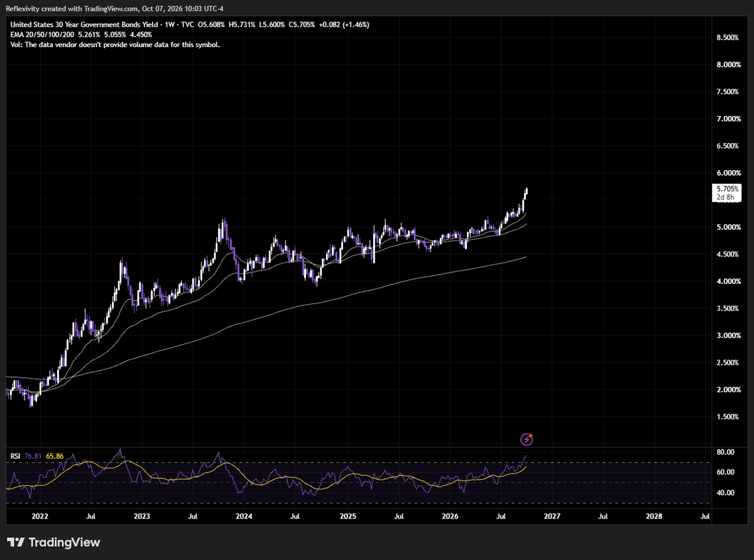Select the current price label 5.705%
Viewport: 754px width, 560px height.
(x=726, y=188)
